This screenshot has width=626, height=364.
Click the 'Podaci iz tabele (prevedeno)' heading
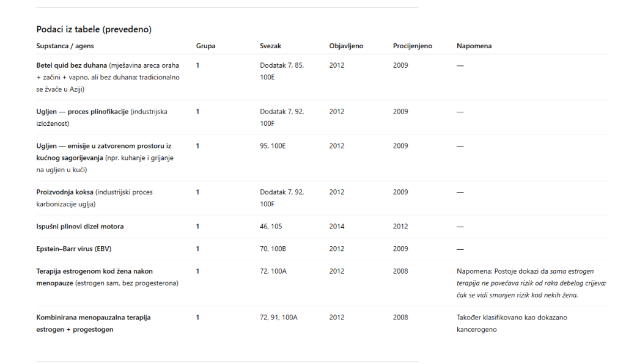pos(94,29)
